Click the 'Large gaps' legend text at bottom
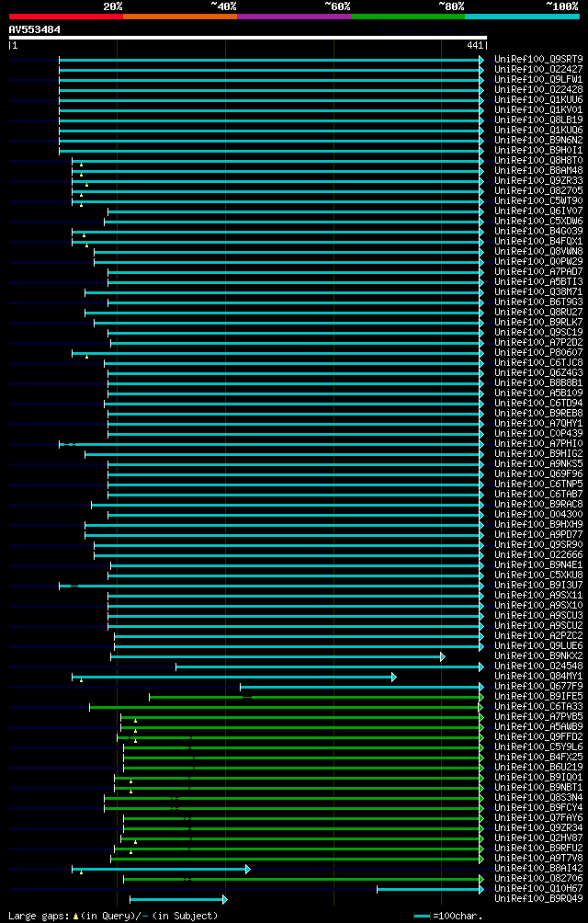 pos(39,917)
